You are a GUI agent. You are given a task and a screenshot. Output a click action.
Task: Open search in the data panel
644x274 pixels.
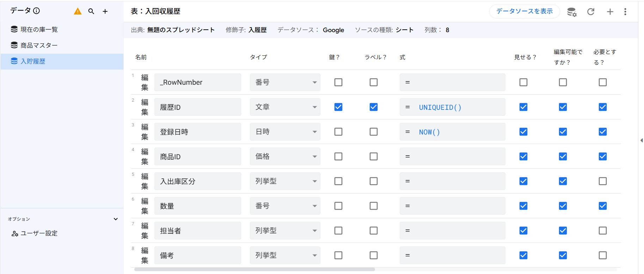(91, 11)
